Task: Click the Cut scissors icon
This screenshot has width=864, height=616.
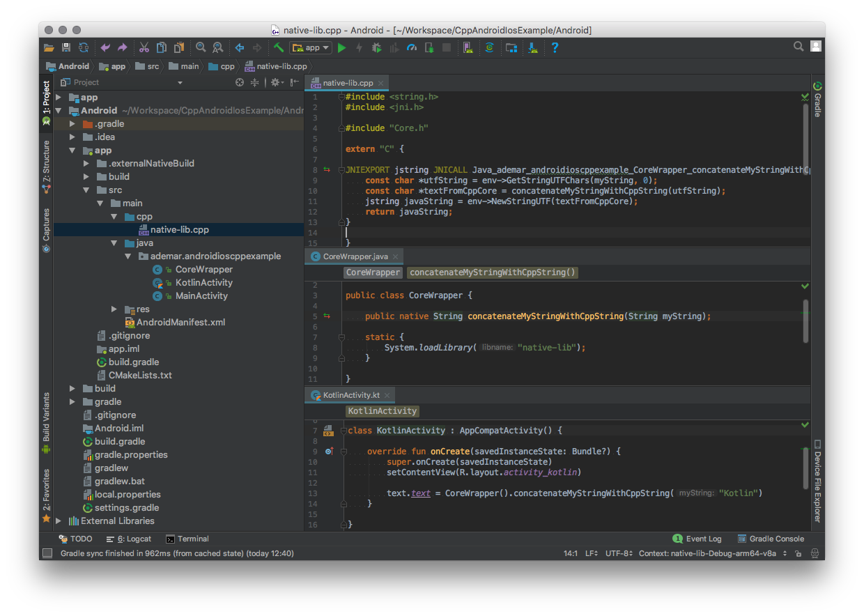Action: (144, 48)
